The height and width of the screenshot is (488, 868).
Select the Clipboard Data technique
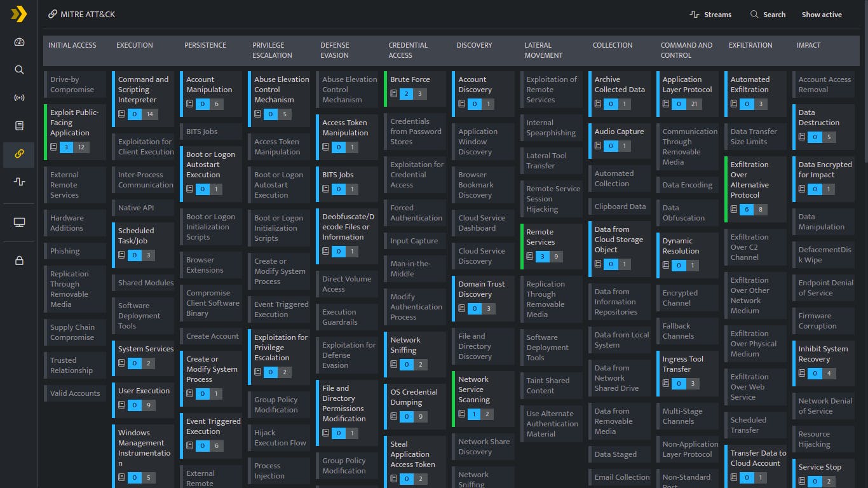(620, 207)
